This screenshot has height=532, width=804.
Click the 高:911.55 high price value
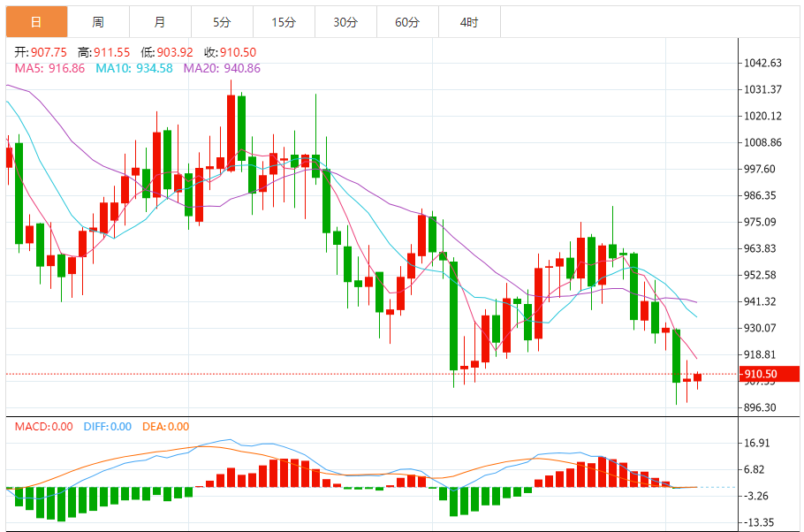pyautogui.click(x=103, y=52)
